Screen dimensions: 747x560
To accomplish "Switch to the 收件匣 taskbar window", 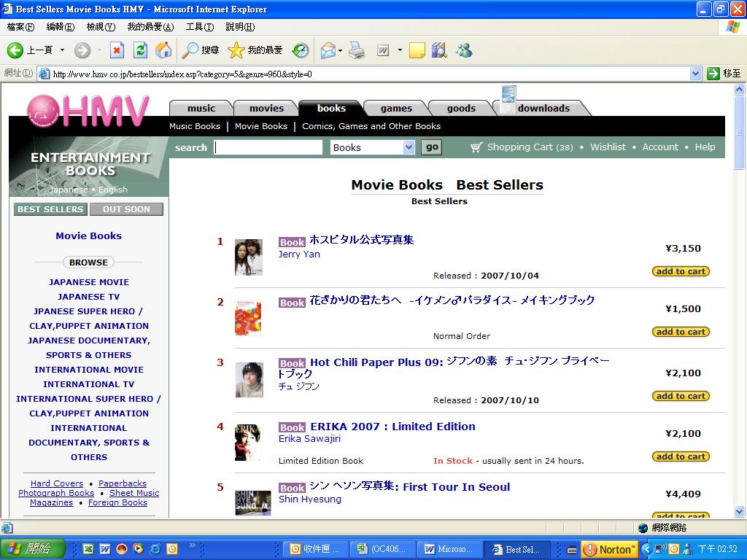I will click(317, 549).
